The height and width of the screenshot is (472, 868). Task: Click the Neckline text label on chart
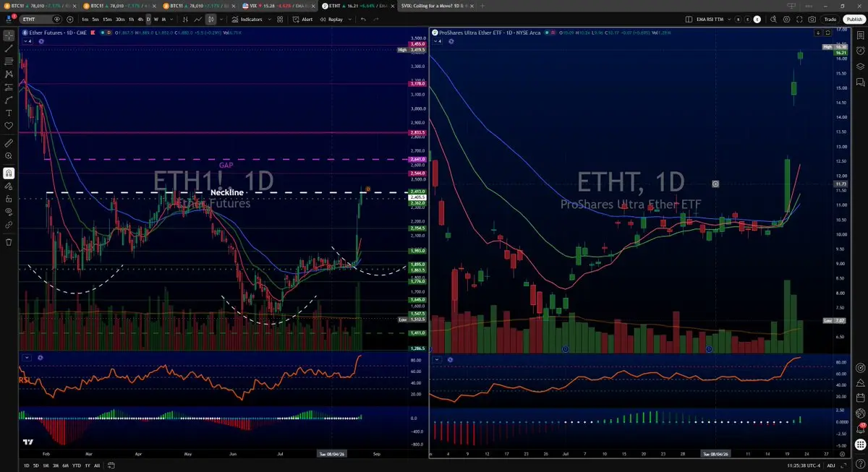point(226,193)
